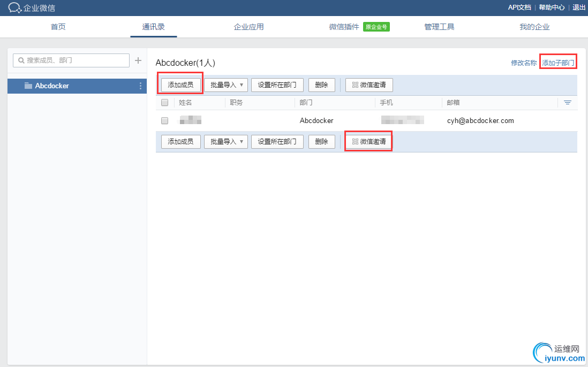Click the top 微信邀请 button
This screenshot has height=367, width=588.
tap(369, 85)
